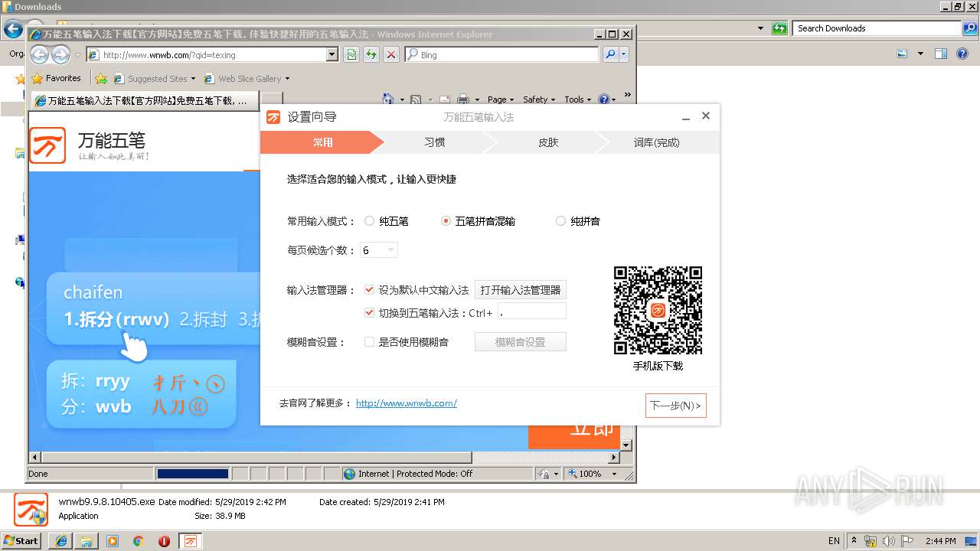Image resolution: width=980 pixels, height=551 pixels.
Task: Open the Web Slice Gallery dropdown
Action: tap(287, 79)
